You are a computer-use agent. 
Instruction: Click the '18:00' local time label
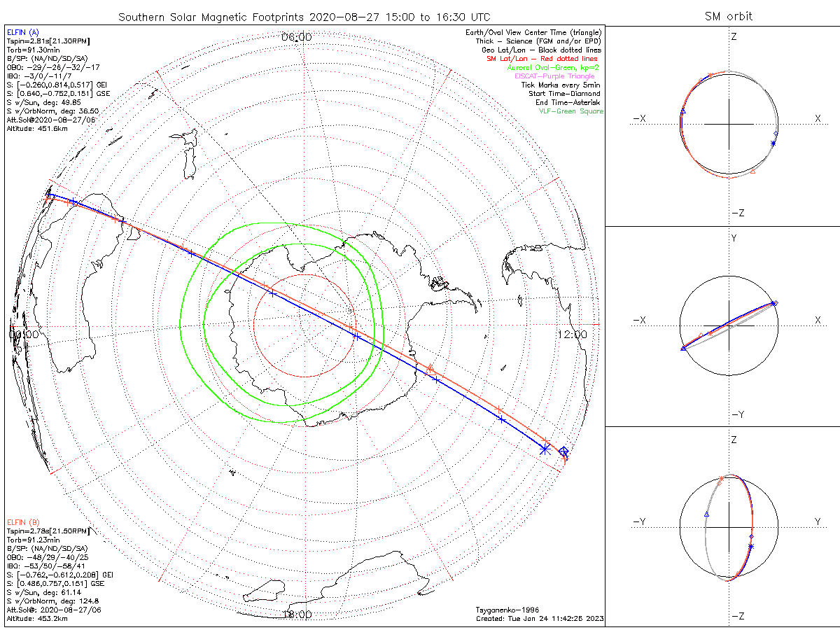coord(296,615)
